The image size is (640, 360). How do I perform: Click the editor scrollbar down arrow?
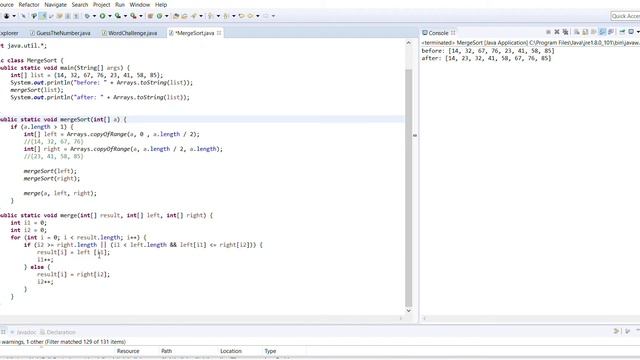click(x=409, y=311)
